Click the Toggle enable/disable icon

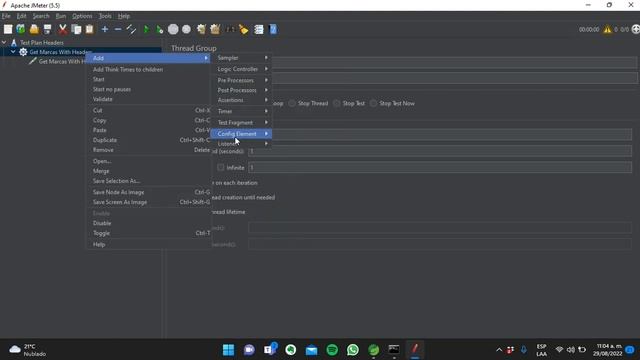pyautogui.click(x=131, y=29)
